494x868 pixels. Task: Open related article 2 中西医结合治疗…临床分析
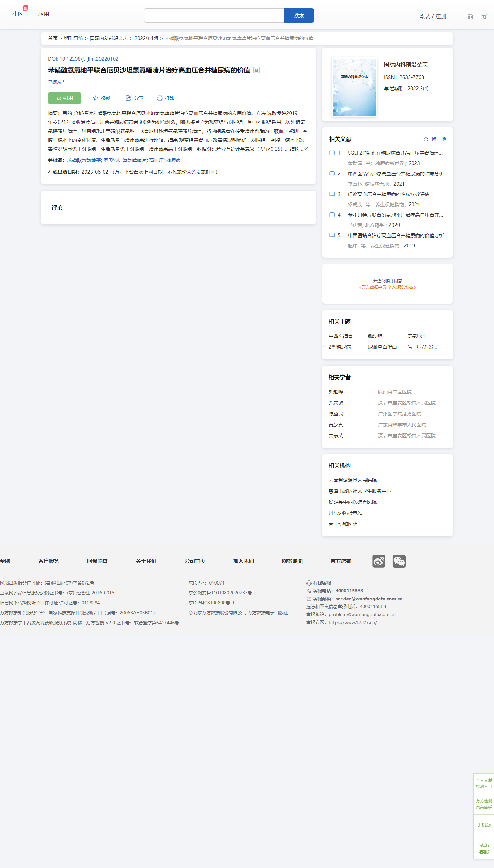point(396,174)
